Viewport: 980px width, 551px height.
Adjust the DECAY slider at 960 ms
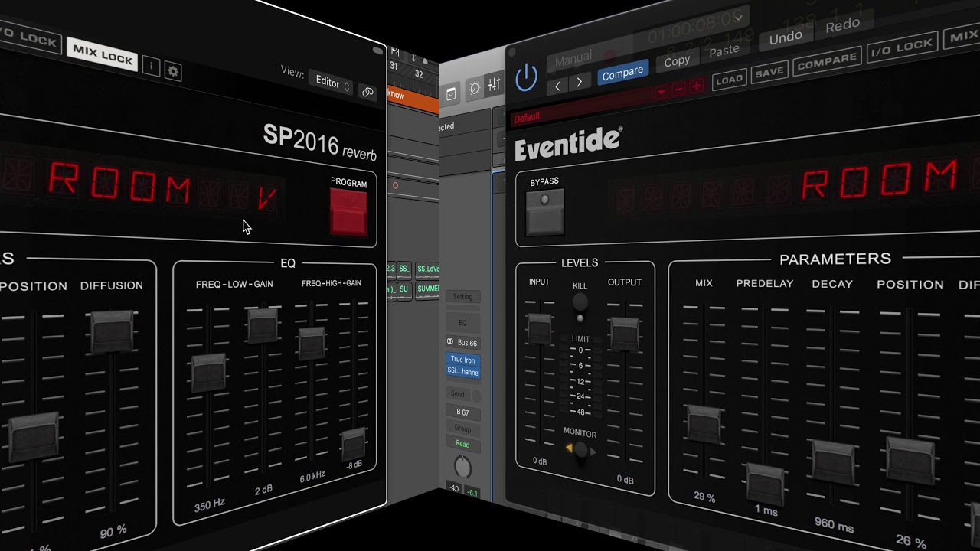click(x=833, y=461)
